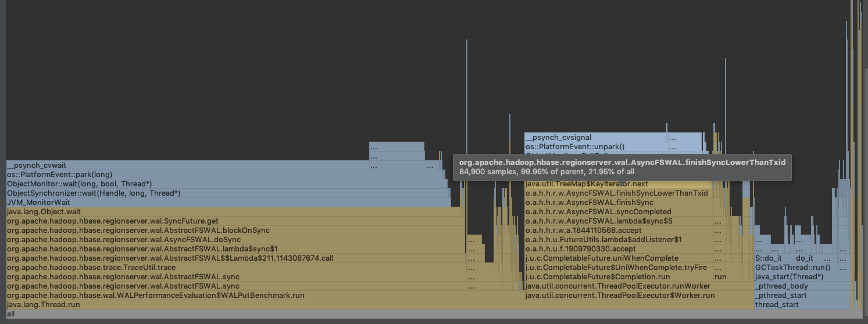Select the _pthread_body frame
This screenshot has width=868, height=324.
point(802,286)
